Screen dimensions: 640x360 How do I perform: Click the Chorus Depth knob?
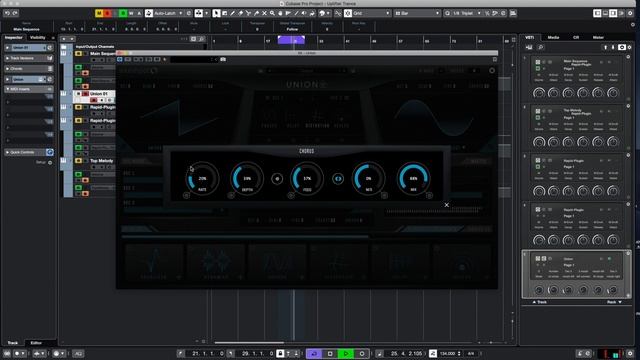click(x=247, y=179)
